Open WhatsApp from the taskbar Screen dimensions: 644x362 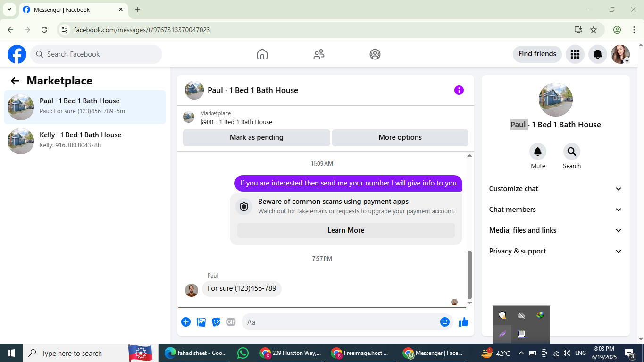pyautogui.click(x=243, y=353)
